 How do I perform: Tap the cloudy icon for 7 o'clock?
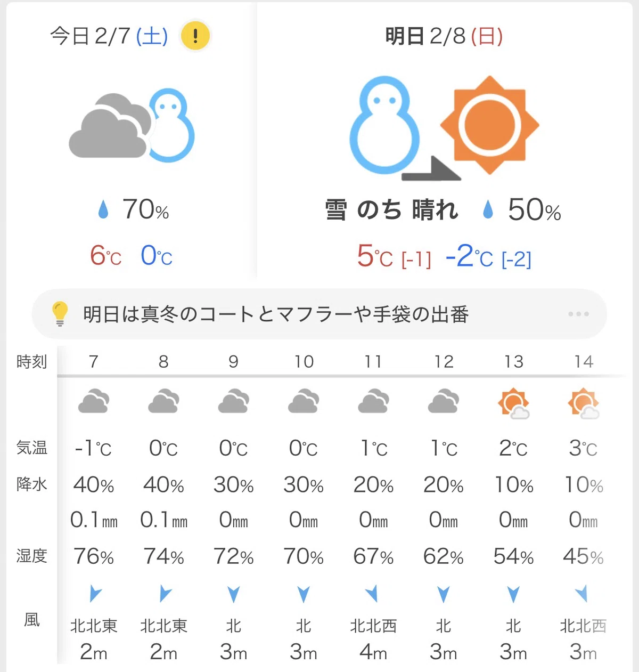[x=94, y=401]
